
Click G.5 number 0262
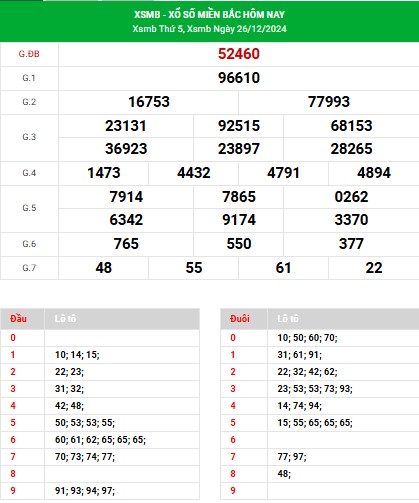tap(351, 197)
